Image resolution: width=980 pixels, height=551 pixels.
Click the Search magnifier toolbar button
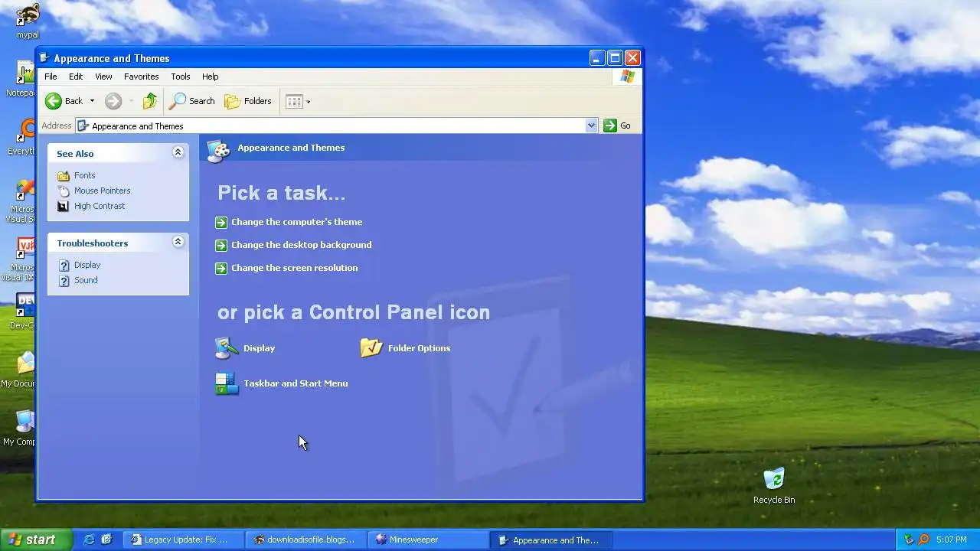click(x=192, y=101)
